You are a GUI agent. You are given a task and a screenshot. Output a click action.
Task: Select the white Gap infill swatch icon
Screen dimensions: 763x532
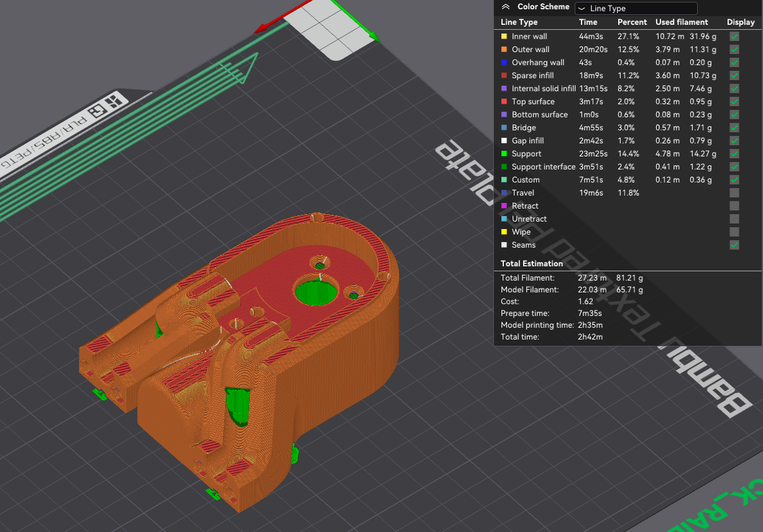point(505,141)
